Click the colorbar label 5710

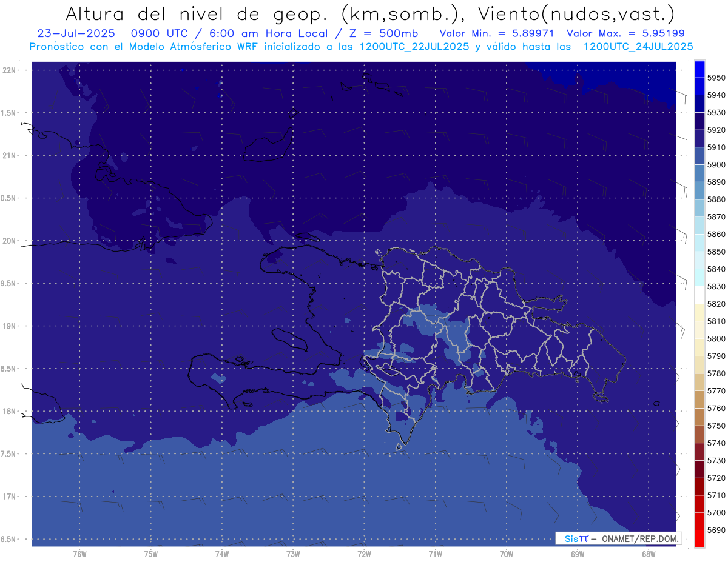(716, 495)
